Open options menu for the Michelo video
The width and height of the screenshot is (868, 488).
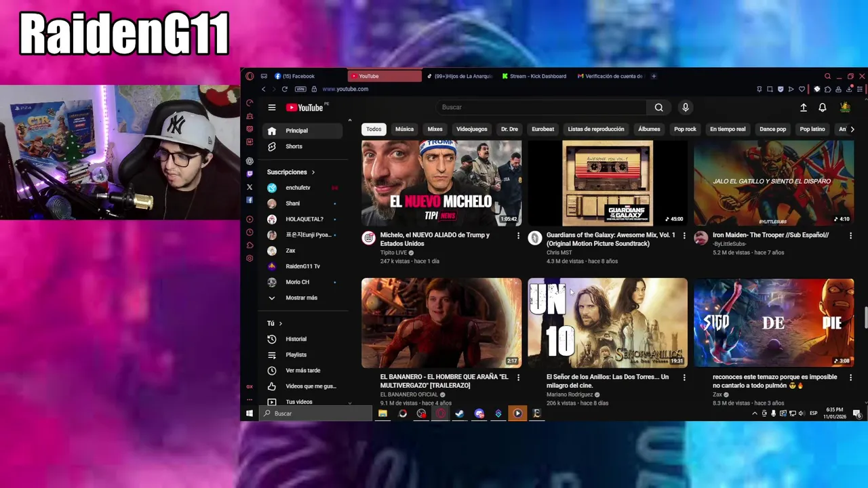click(518, 235)
